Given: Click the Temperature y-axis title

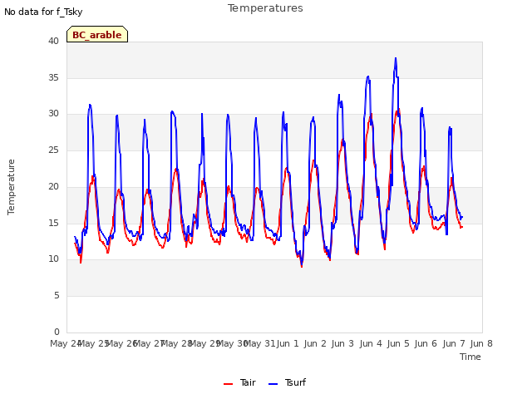Looking at the screenshot, I should (x=11, y=187).
